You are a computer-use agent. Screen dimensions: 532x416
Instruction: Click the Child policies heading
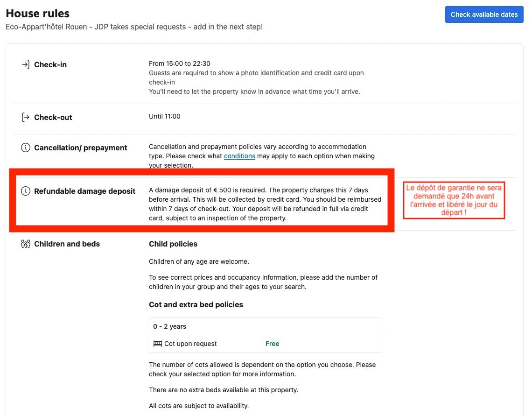(x=173, y=244)
